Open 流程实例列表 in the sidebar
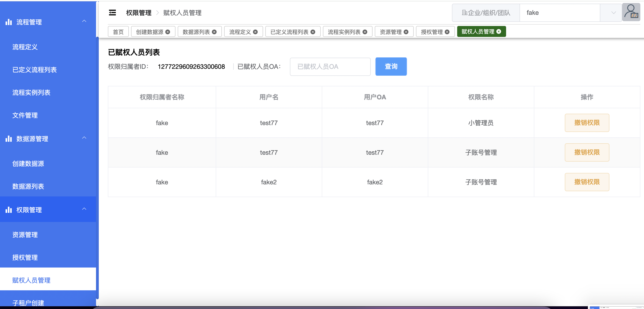This screenshot has height=309, width=644. [48, 92]
